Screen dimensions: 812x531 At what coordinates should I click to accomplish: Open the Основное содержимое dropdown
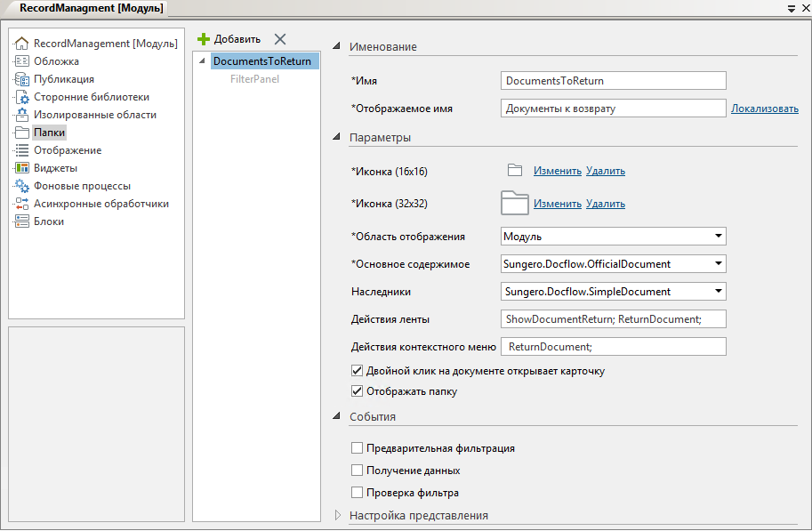tap(717, 264)
